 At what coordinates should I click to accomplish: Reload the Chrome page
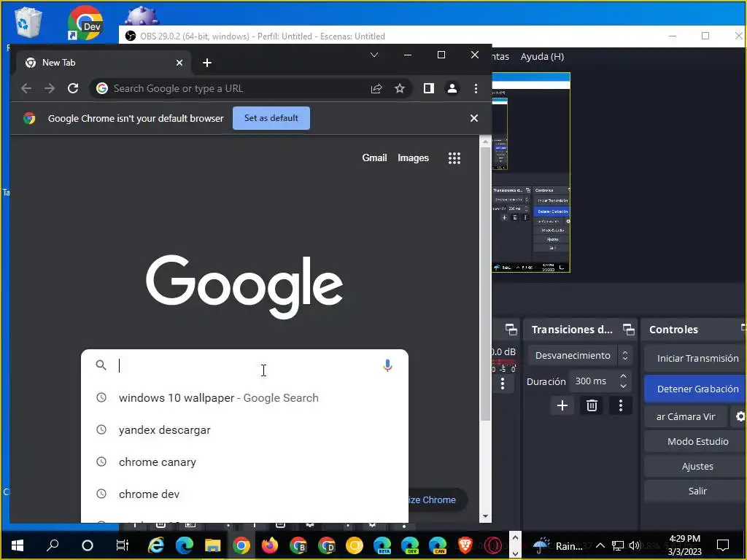pyautogui.click(x=73, y=88)
